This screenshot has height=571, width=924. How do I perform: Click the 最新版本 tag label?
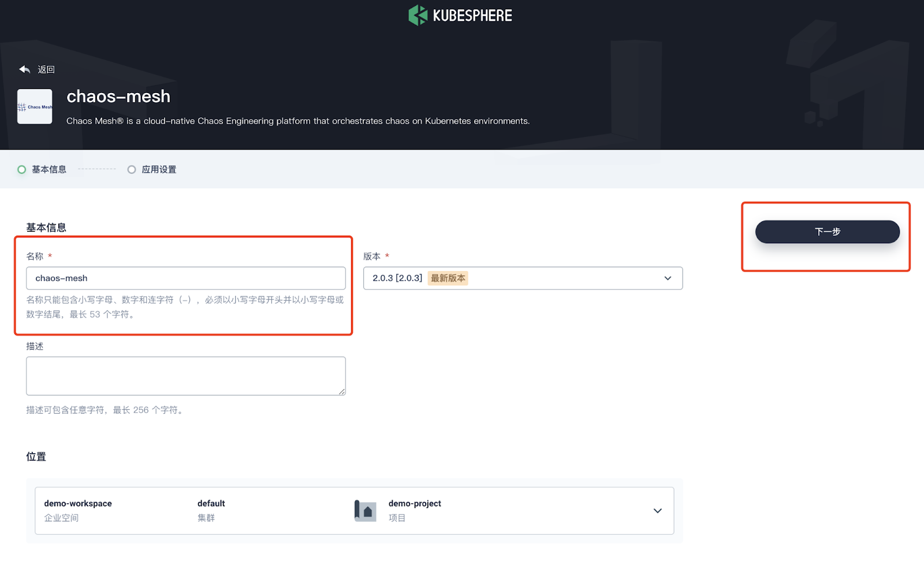click(448, 278)
